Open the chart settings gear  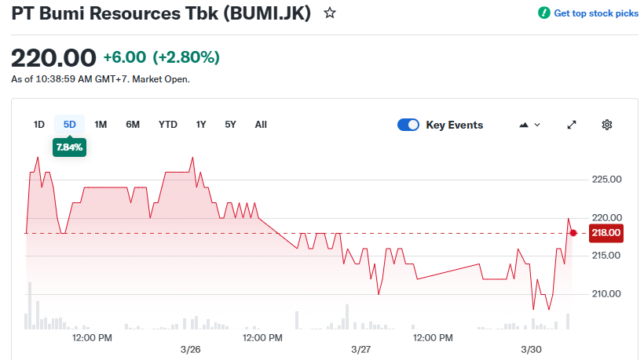click(606, 125)
